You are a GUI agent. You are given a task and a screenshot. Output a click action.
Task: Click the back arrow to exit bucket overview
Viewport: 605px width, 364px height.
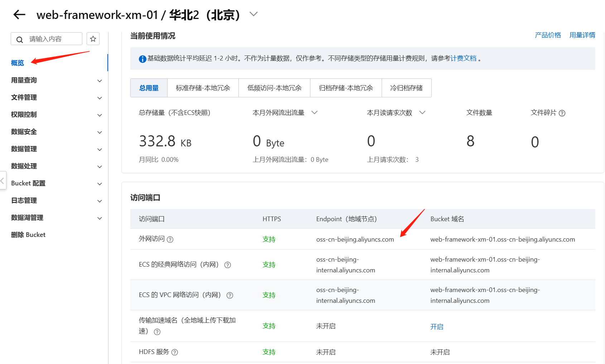(18, 14)
